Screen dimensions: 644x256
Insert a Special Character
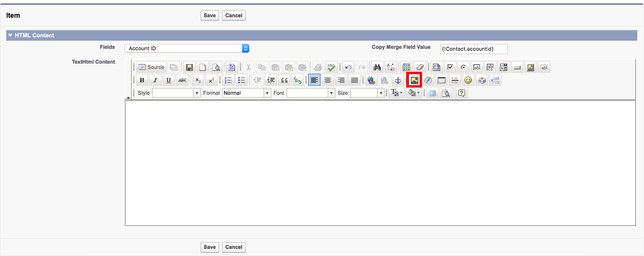tap(482, 80)
